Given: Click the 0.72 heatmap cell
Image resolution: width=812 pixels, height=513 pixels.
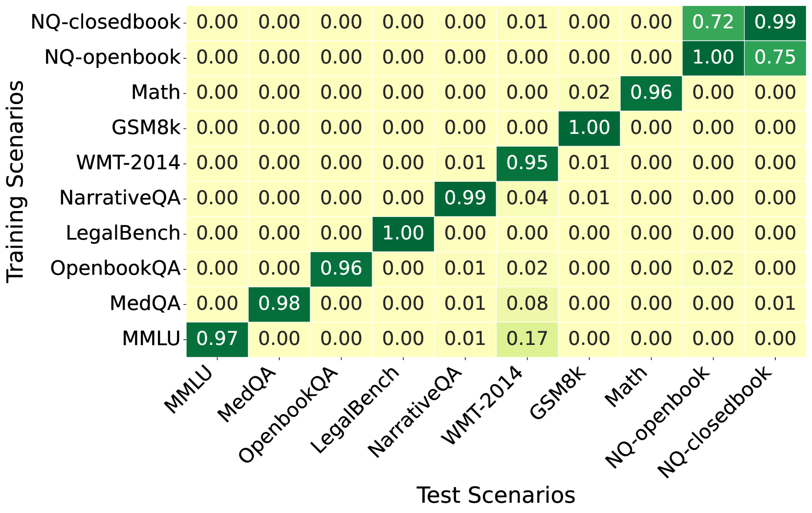Looking at the screenshot, I should point(713,22).
